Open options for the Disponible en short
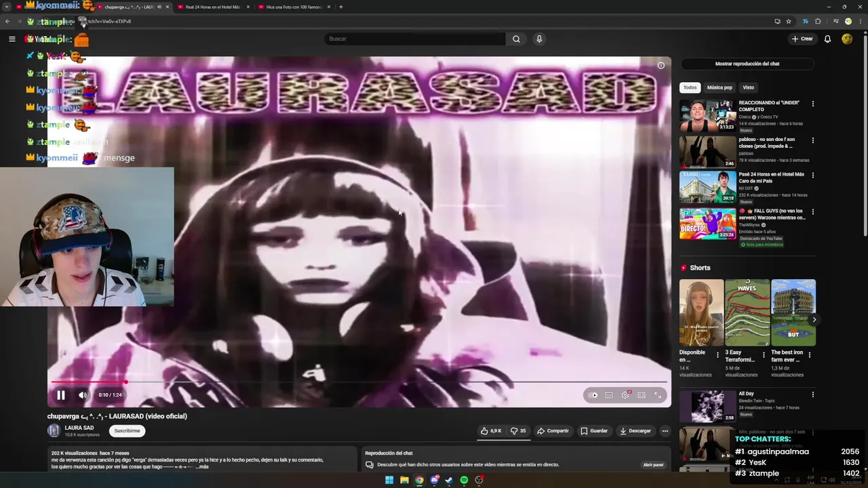This screenshot has width=868, height=488. (x=717, y=354)
